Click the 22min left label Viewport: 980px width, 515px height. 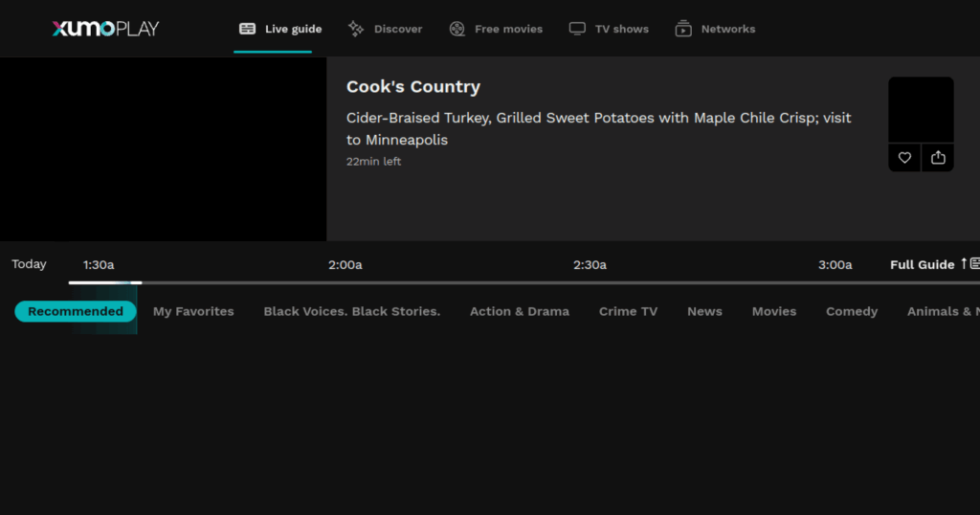point(374,161)
